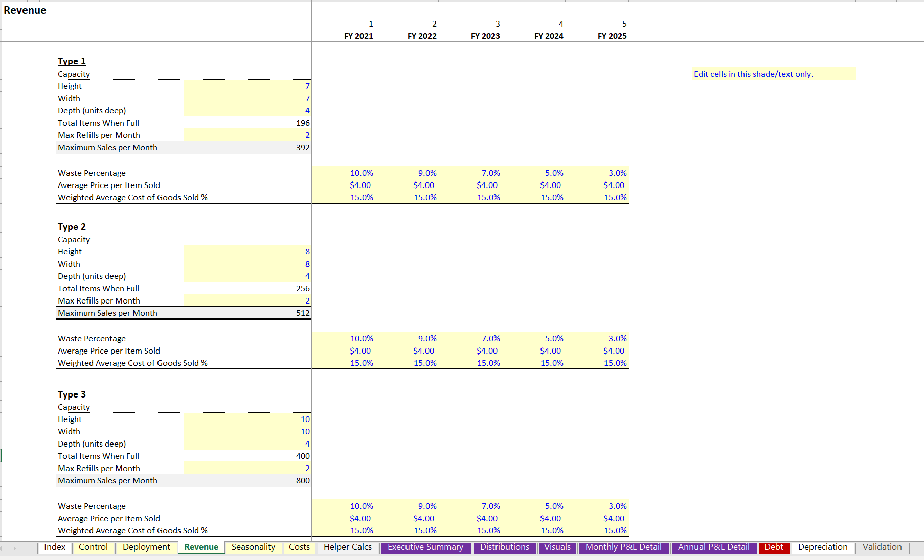The height and width of the screenshot is (560, 924).
Task: Switch to the Seasonality sheet
Action: tap(254, 547)
